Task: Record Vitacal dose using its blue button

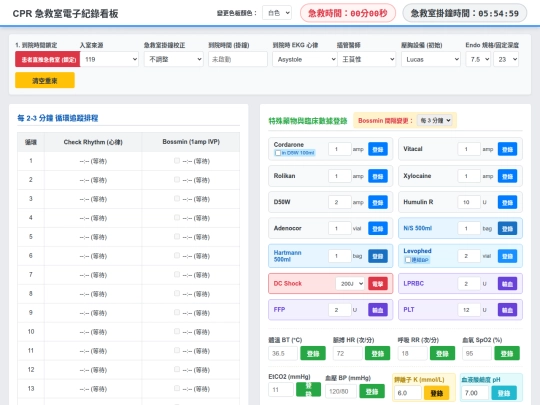Action: (507, 149)
